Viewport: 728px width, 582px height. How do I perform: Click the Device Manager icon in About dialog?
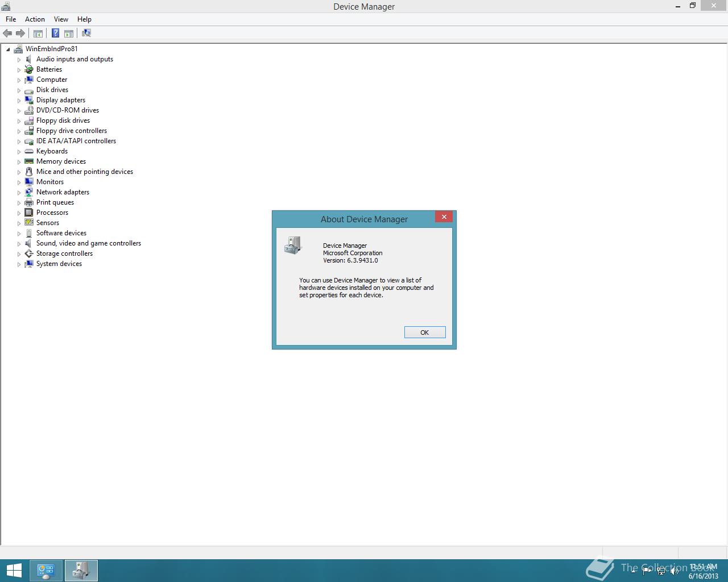(x=292, y=246)
